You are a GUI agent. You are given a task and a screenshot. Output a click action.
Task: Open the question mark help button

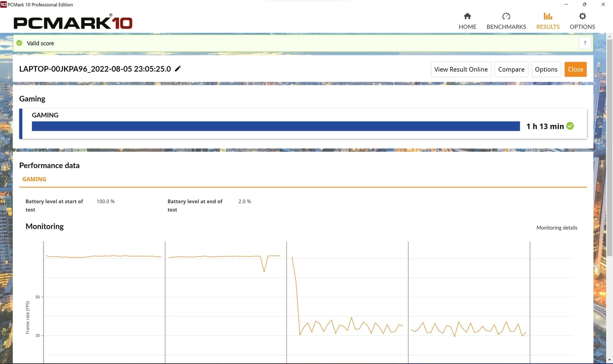tap(585, 43)
